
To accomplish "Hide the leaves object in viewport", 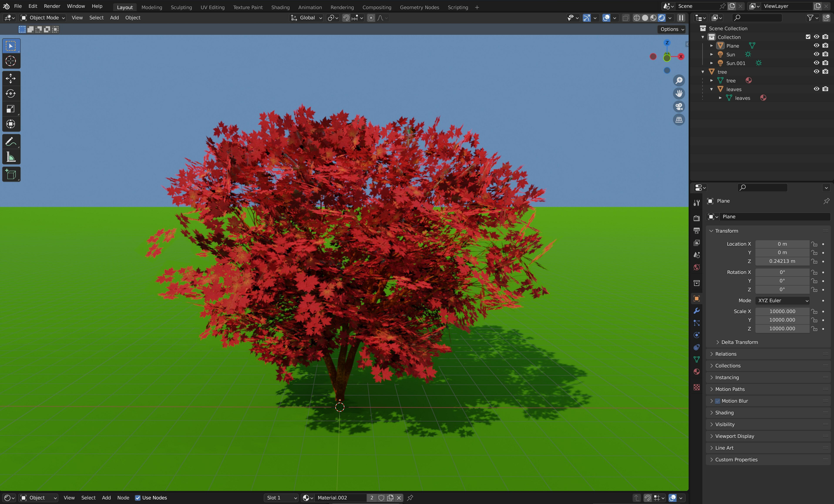I will 816,89.
